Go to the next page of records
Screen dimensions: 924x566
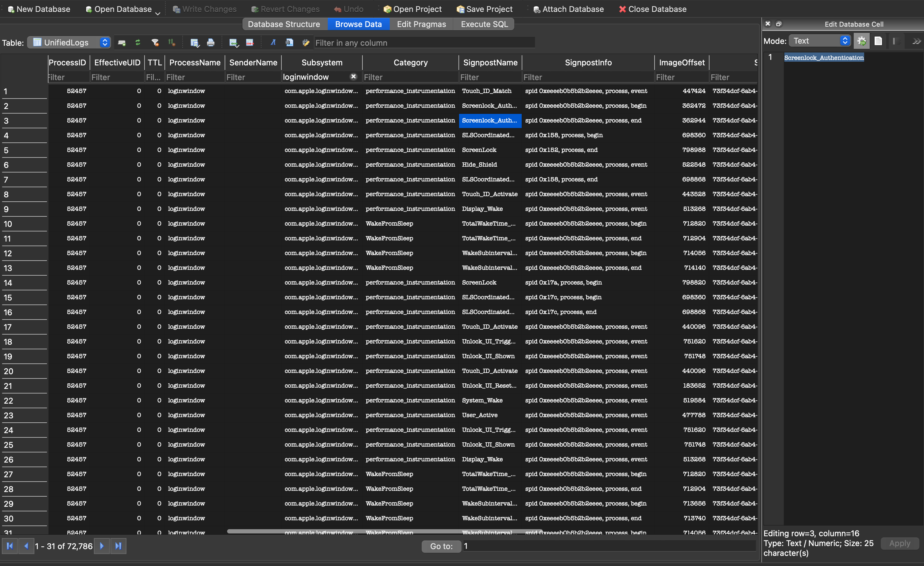click(102, 546)
